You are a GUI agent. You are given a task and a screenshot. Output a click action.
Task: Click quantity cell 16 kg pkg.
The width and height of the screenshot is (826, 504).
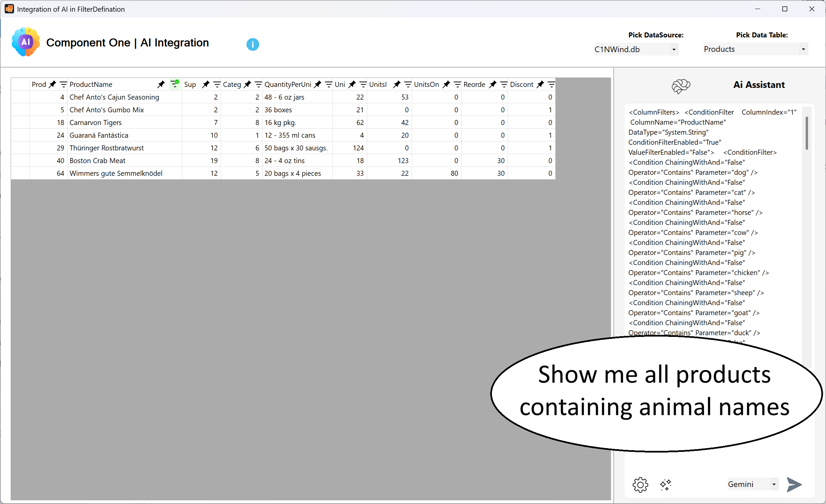[297, 123]
